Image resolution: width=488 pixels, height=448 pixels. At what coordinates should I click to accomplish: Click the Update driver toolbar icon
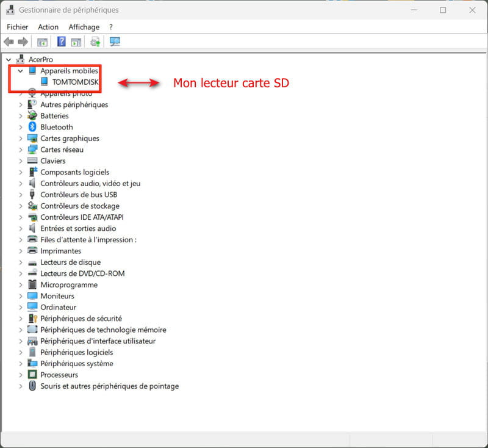pos(95,42)
